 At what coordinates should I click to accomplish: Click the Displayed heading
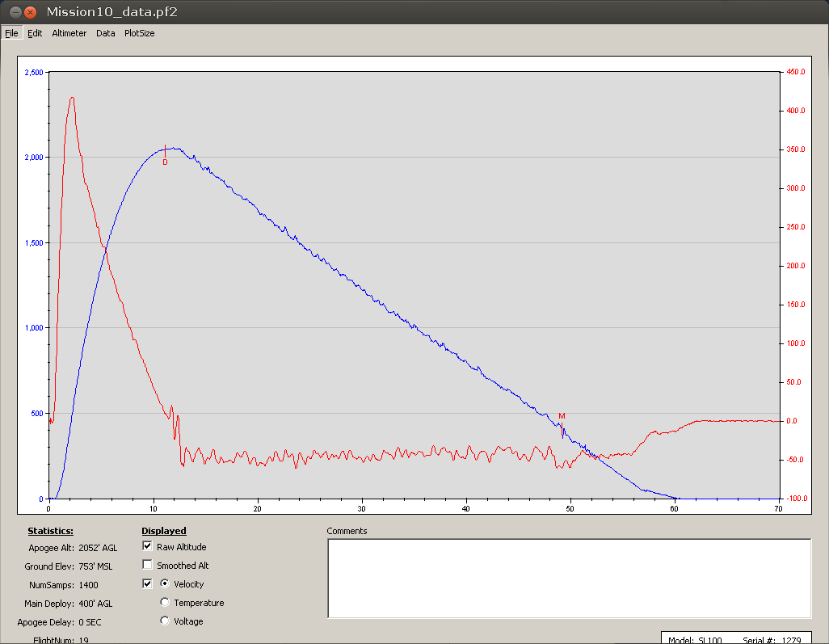pos(164,531)
